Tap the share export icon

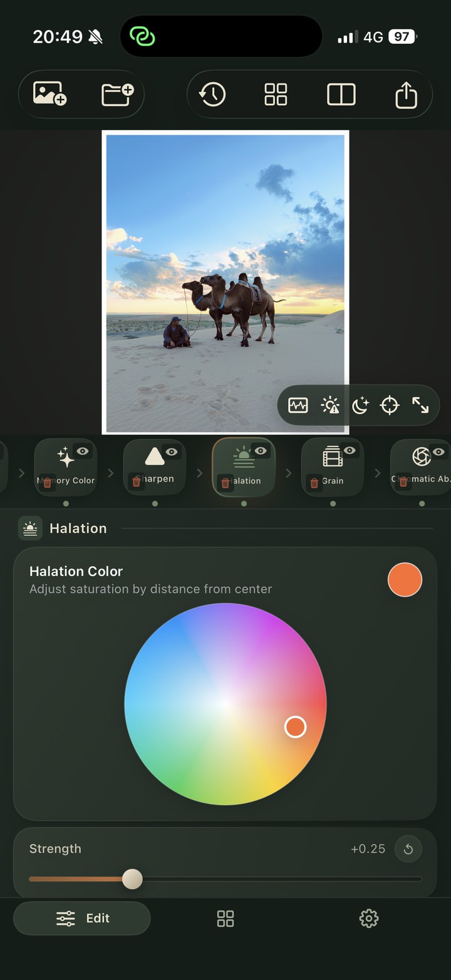tap(406, 95)
